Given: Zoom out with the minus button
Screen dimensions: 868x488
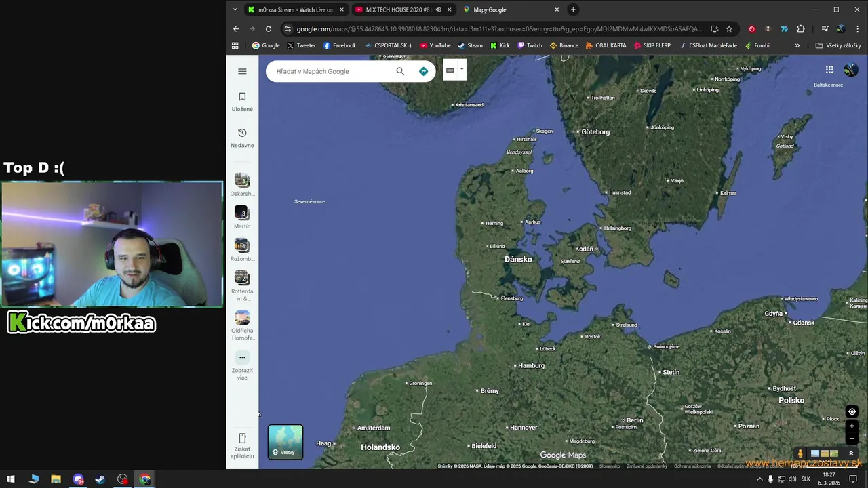Looking at the screenshot, I should pos(852,439).
